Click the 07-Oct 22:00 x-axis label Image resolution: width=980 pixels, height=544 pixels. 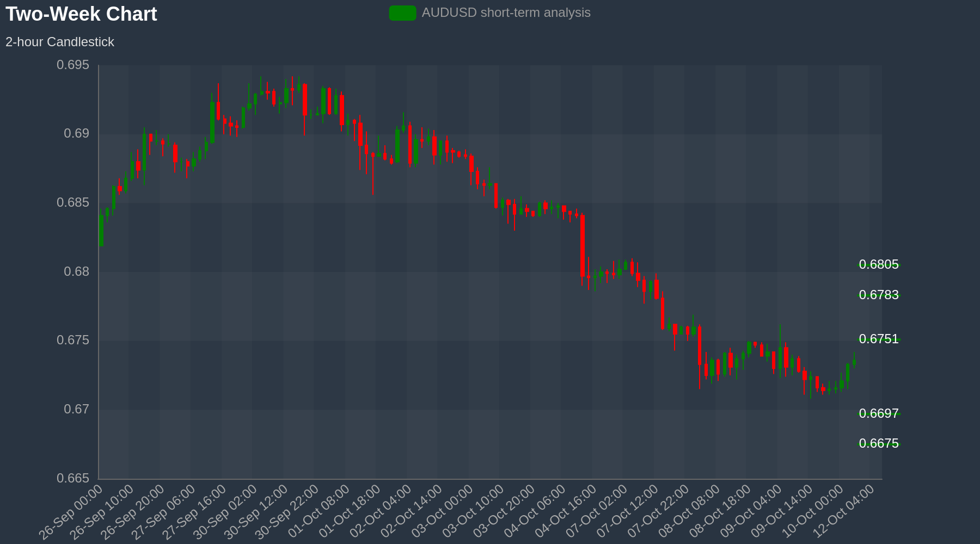pyautogui.click(x=657, y=512)
